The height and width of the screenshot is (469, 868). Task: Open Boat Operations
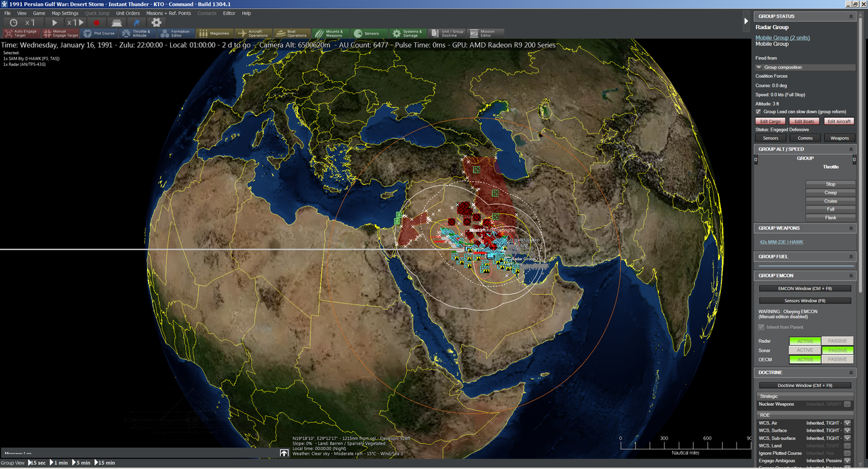point(292,33)
